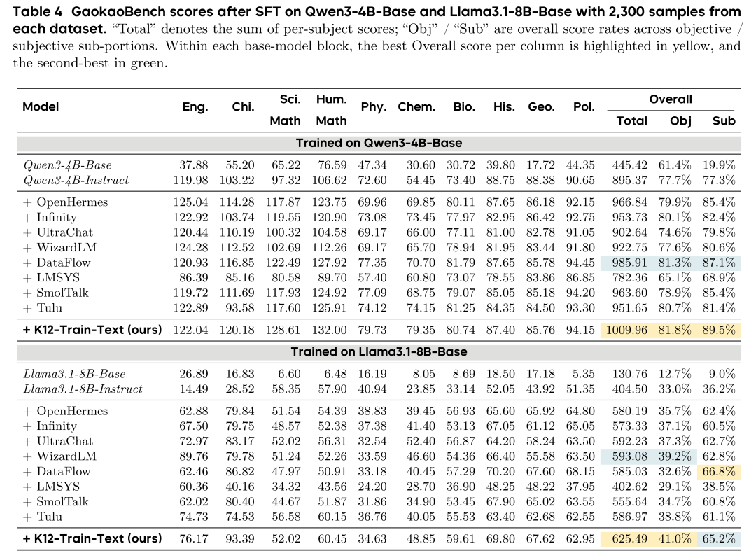Viewport: 756px width, 558px height.
Task: Click the highlighted "81.3%" Obj value
Action: pos(675,263)
